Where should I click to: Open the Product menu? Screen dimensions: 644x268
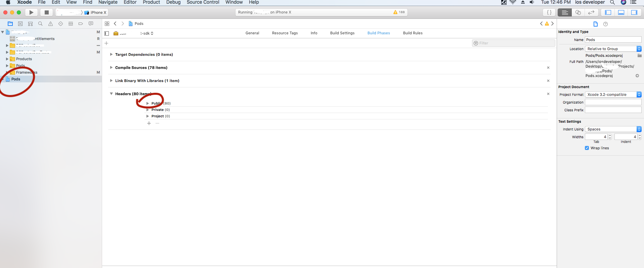[151, 2]
